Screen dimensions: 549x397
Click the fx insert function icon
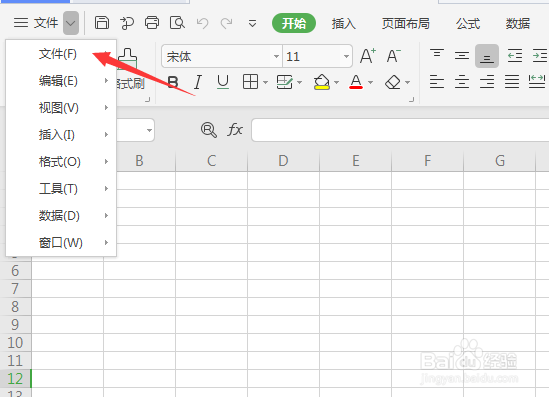tap(235, 130)
